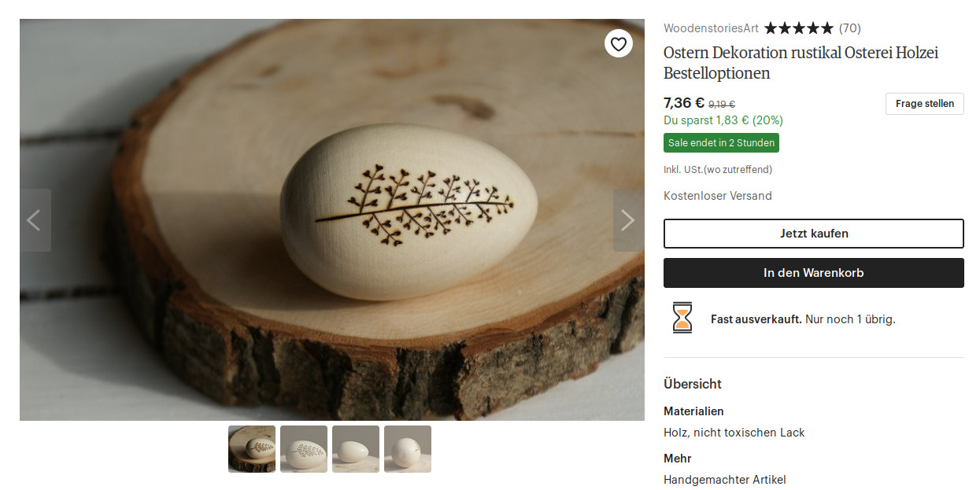The width and height of the screenshot is (980, 490).
Task: Click Jetzt kaufen to buy now
Action: (813, 234)
